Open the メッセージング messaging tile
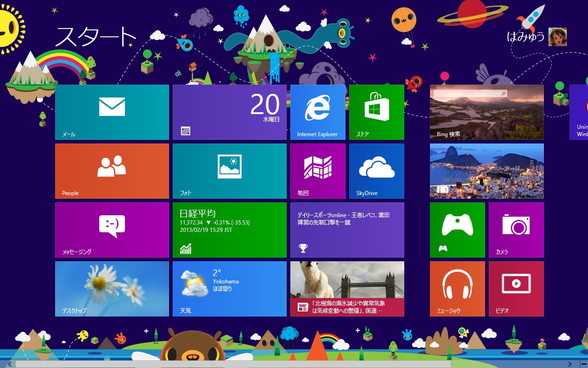 [112, 230]
